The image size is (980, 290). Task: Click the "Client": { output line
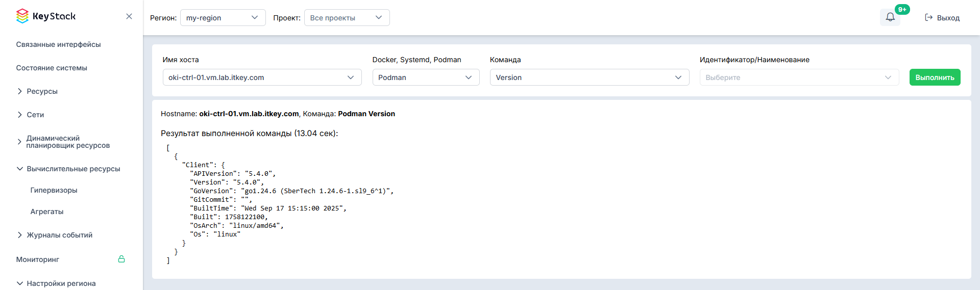(x=204, y=165)
